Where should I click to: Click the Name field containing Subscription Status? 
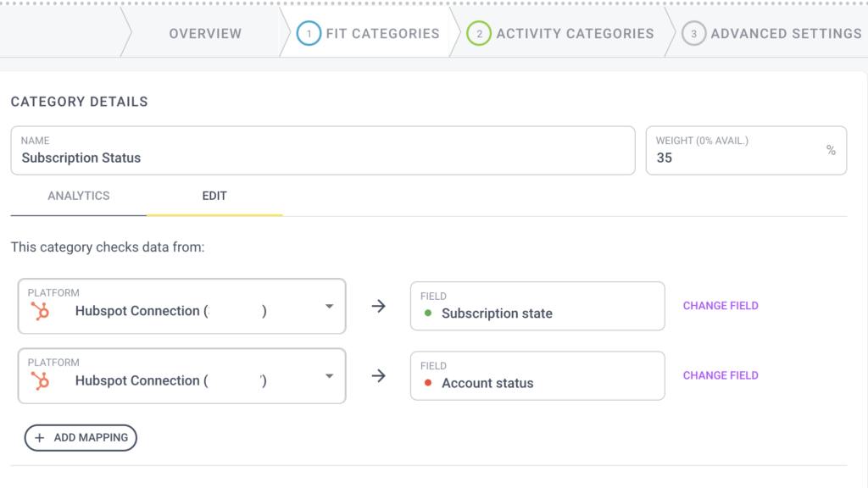323,151
